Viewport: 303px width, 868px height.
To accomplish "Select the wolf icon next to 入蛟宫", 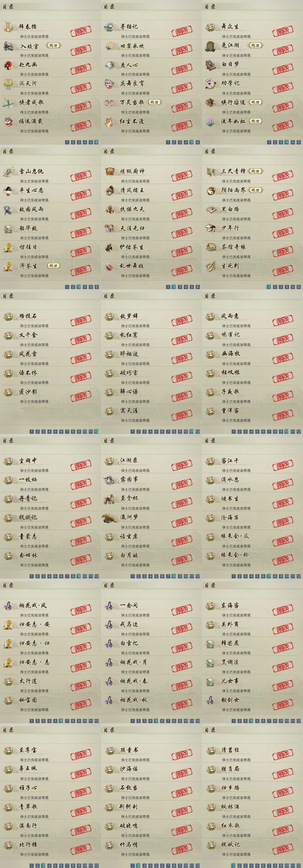I will (x=9, y=45).
